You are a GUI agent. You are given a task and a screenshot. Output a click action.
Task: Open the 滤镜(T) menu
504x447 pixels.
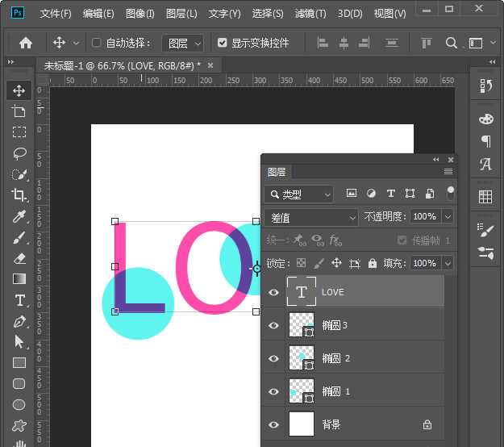point(310,14)
